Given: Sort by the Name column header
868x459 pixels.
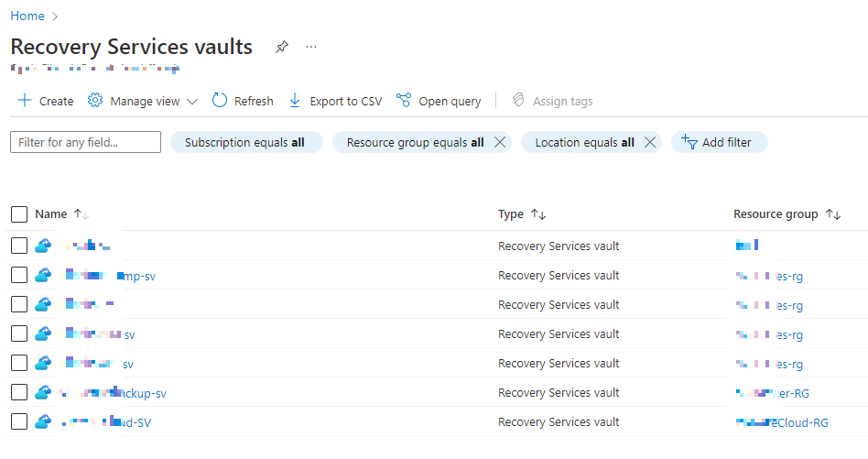Looking at the screenshot, I should [51, 214].
